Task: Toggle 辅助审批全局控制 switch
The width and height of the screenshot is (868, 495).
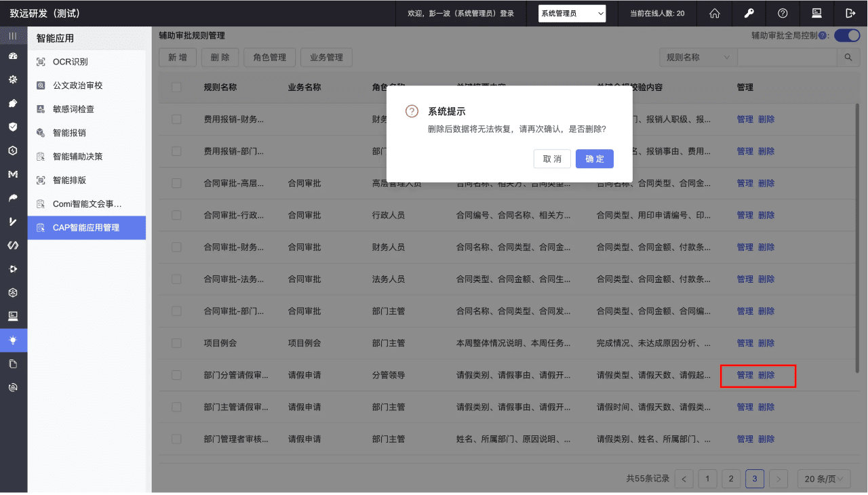Action: (846, 35)
